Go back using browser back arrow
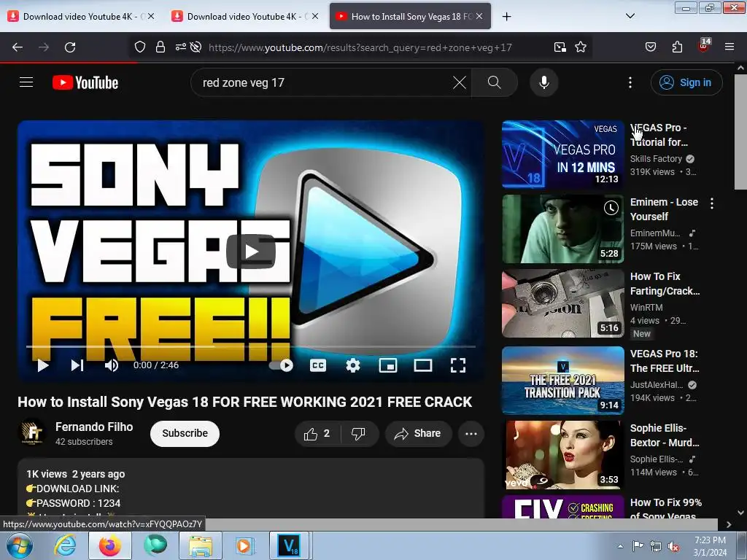Screen dimensions: 747x560 [18, 47]
